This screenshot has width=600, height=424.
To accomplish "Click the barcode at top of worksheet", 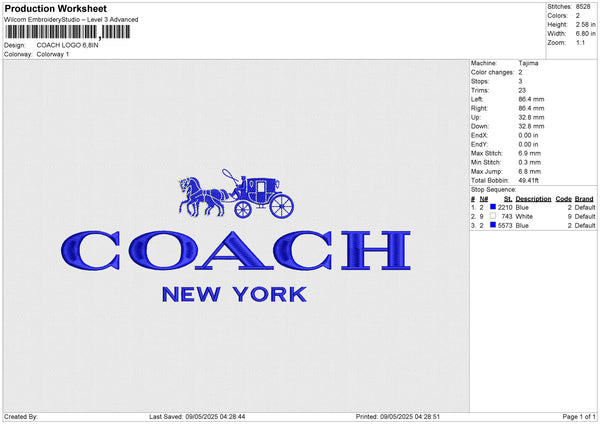I will [x=68, y=32].
